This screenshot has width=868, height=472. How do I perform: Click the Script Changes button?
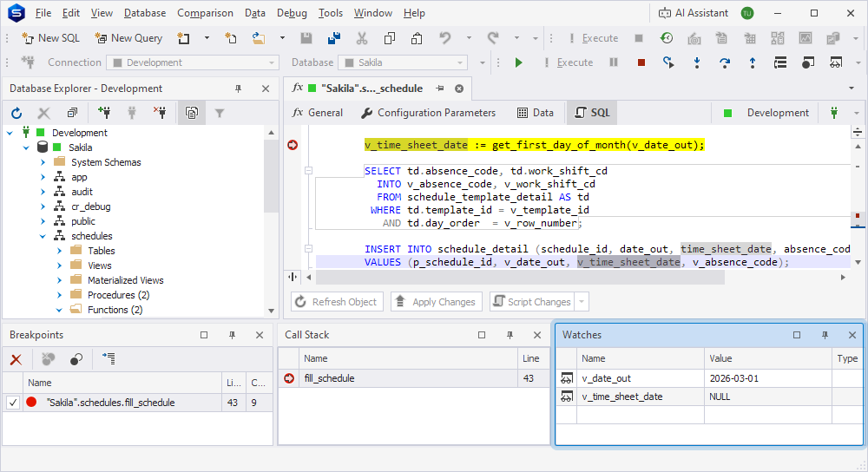click(x=533, y=302)
